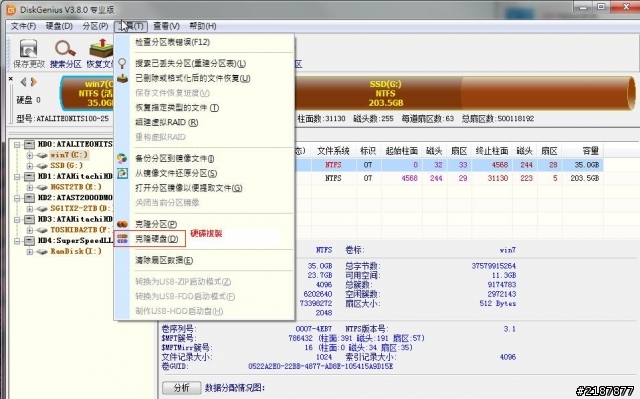
Task: Click the DiskGenius title bar app icon
Action: pyautogui.click(x=11, y=9)
